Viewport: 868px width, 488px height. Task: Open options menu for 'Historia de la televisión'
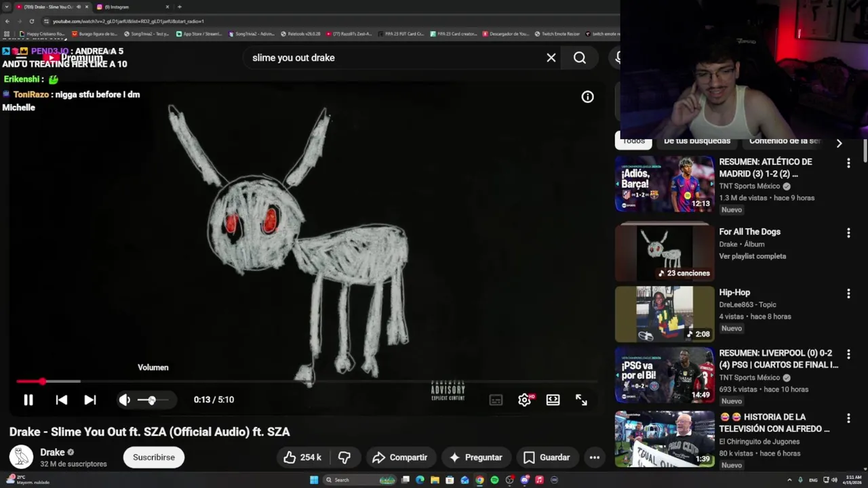pyautogui.click(x=848, y=419)
